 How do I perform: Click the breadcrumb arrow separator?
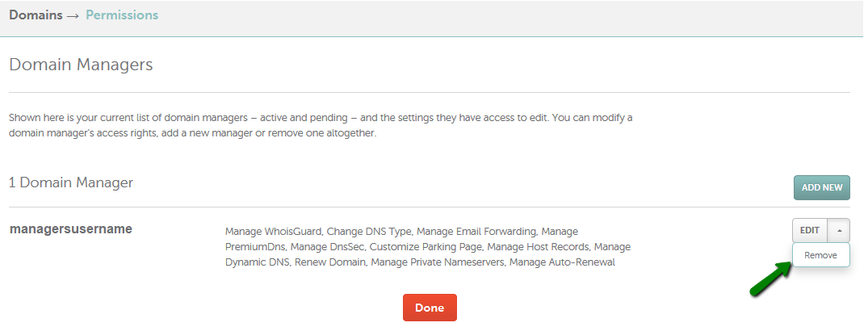pos(73,15)
